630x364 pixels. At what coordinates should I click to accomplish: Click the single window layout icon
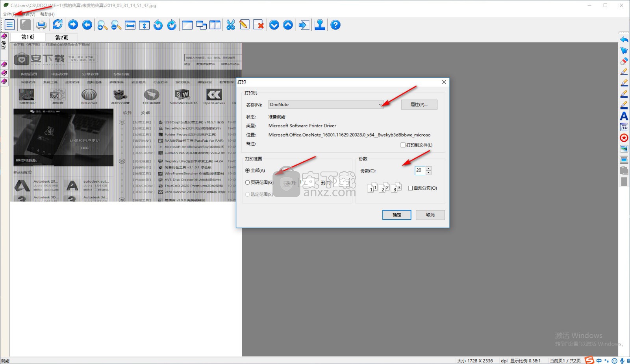point(187,25)
